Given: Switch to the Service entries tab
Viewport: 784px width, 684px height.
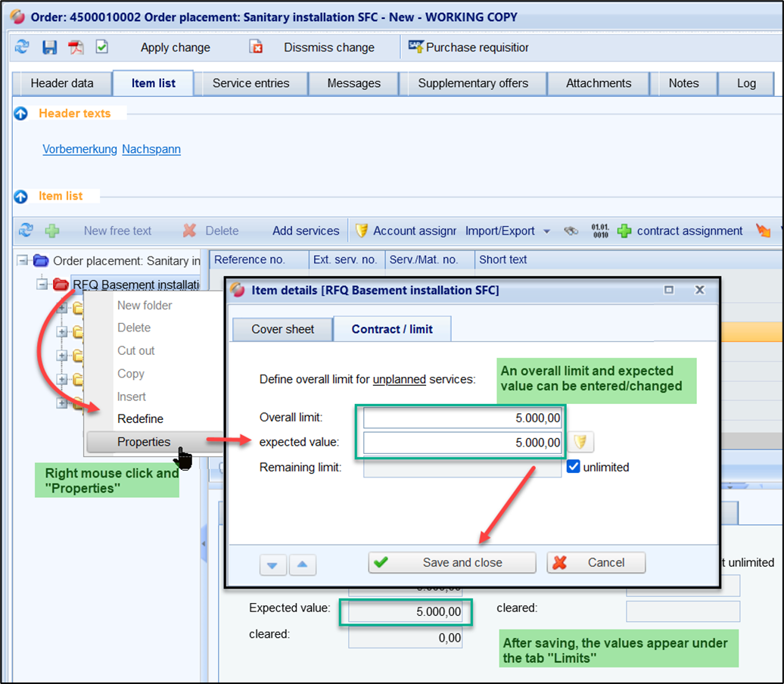Looking at the screenshot, I should click(250, 83).
